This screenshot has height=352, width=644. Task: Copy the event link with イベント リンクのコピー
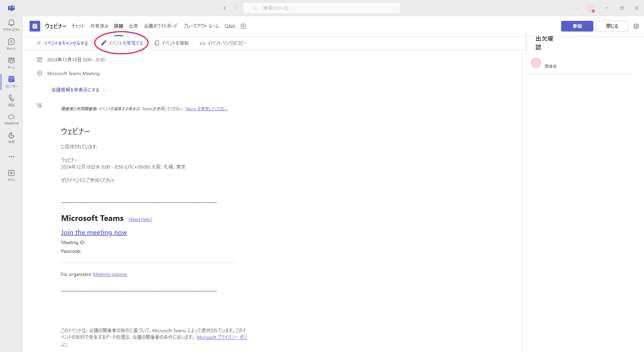pyautogui.click(x=223, y=43)
